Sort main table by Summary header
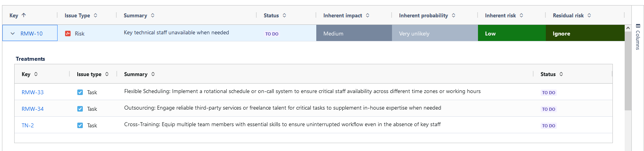Viewport: 644px width, 151px height. (135, 15)
